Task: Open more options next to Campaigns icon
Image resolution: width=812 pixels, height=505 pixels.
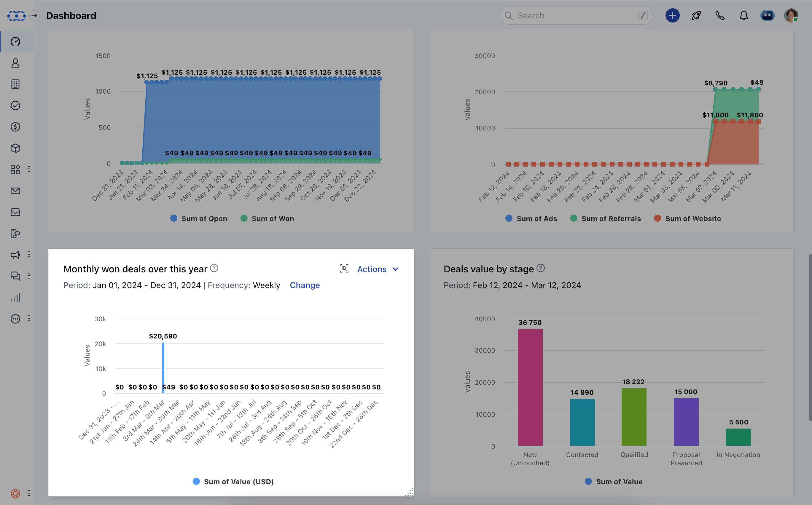Action: 29,255
